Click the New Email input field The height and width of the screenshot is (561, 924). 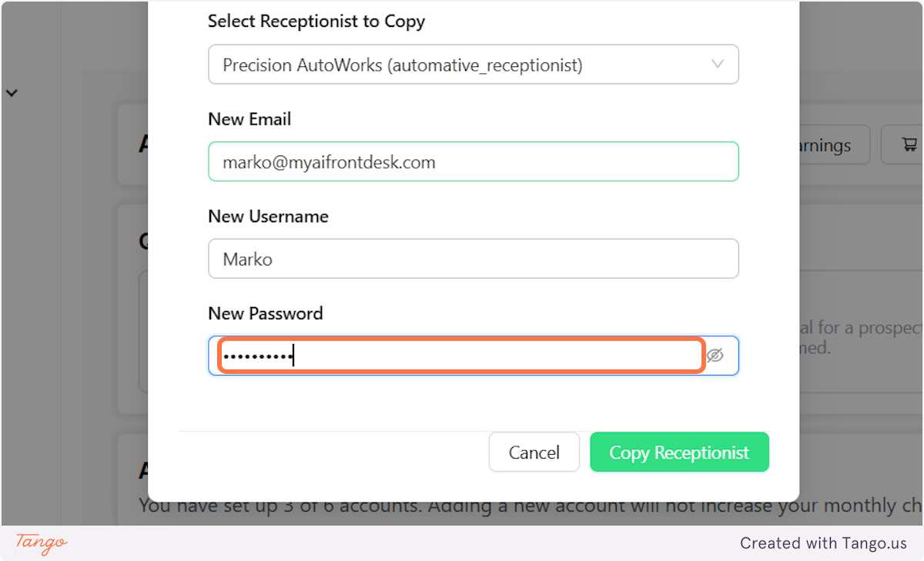(x=474, y=162)
